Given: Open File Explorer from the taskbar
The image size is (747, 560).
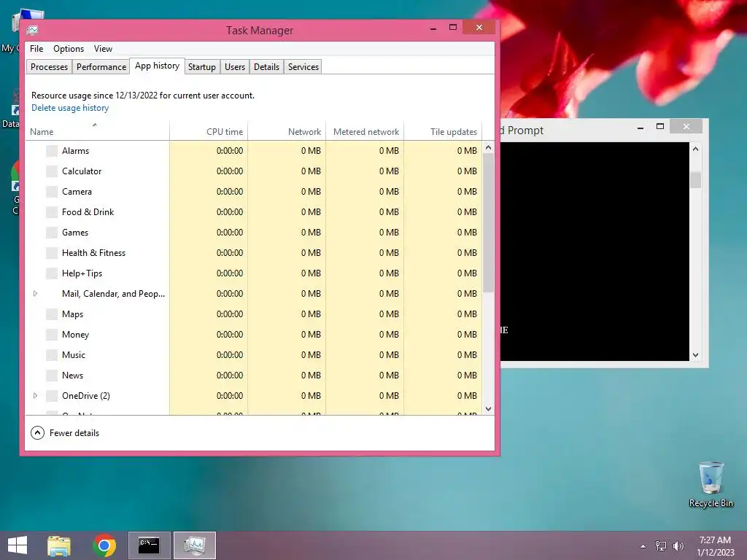Looking at the screenshot, I should [x=59, y=545].
